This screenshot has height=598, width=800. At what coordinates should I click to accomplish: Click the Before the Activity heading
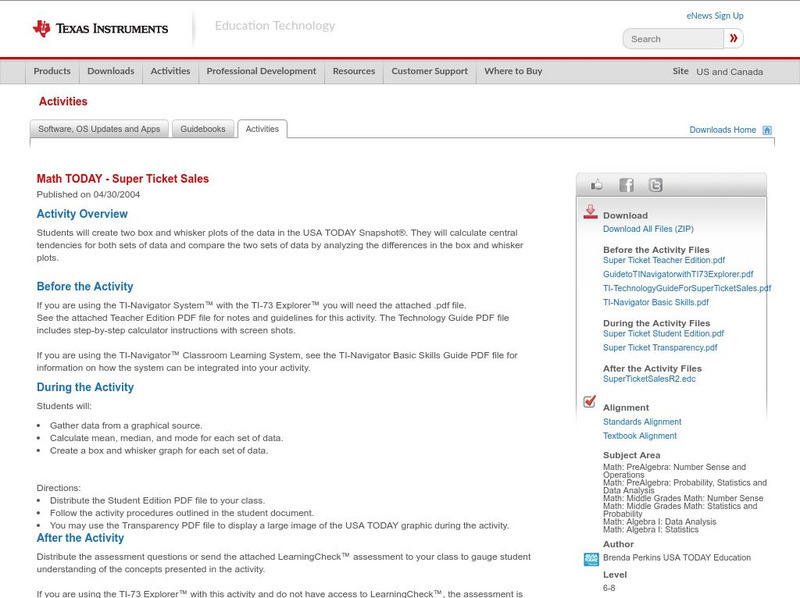(85, 286)
